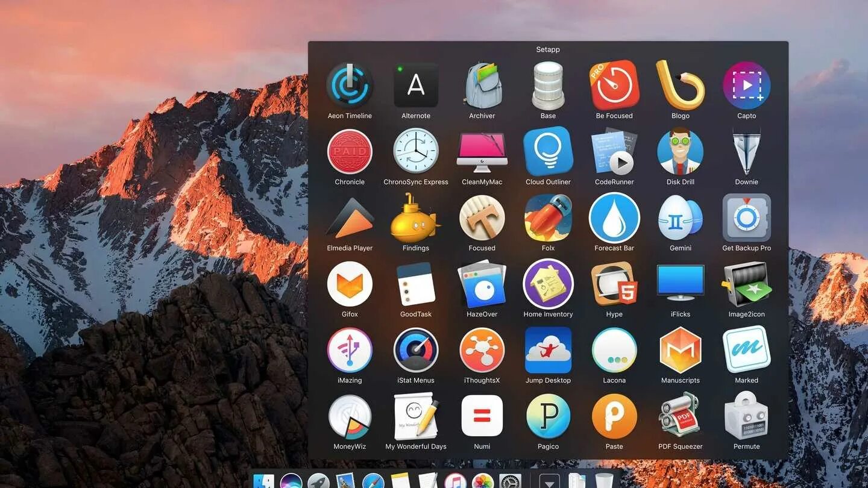Launch Hype HTML5 app
Screen dimensions: 868x488
[614, 284]
